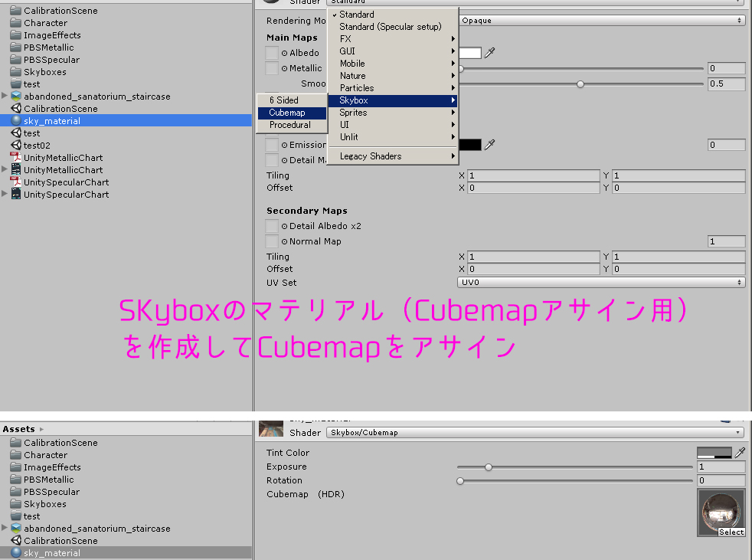Expand the UnityMetallicChart PSD tree item
This screenshot has width=752, height=560.
(x=5, y=169)
